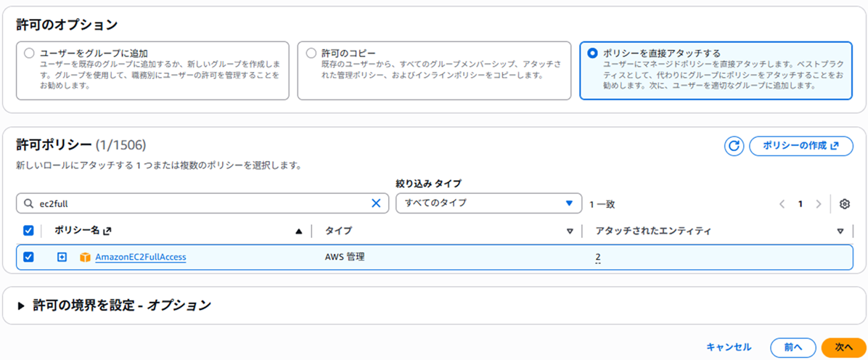Click external link icon beside ポリシー名
Viewport: 868px width, 360px height.
coord(107,231)
